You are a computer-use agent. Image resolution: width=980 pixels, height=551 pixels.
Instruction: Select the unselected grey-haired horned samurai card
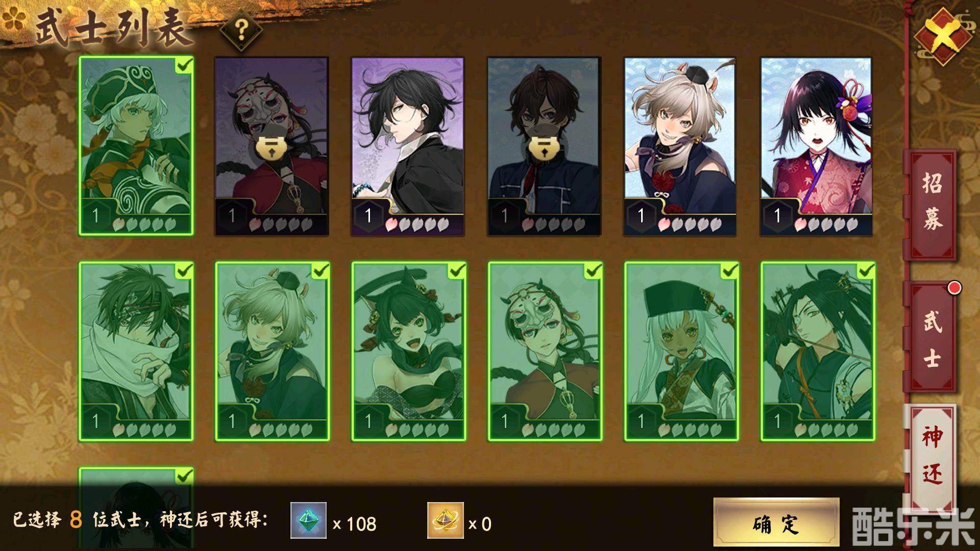pos(680,146)
